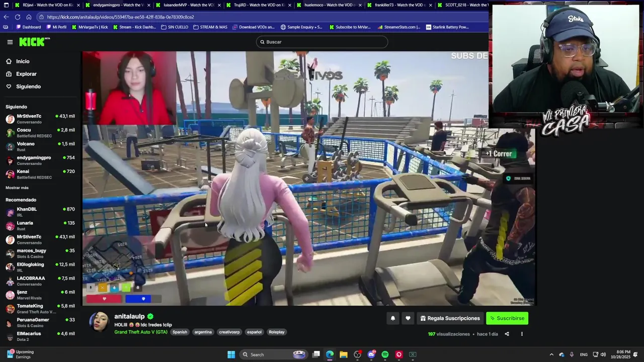
Task: Open File Explorer from taskbar
Action: [x=343, y=354]
